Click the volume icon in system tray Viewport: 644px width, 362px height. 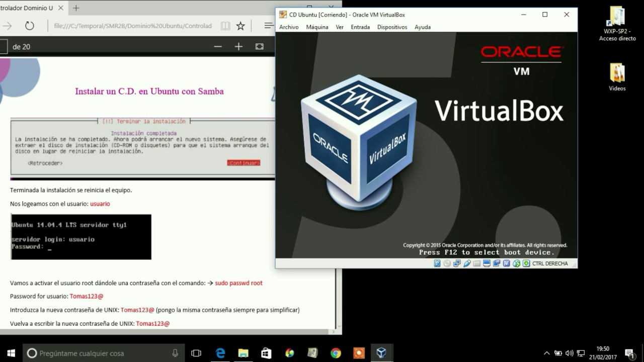coord(570,353)
